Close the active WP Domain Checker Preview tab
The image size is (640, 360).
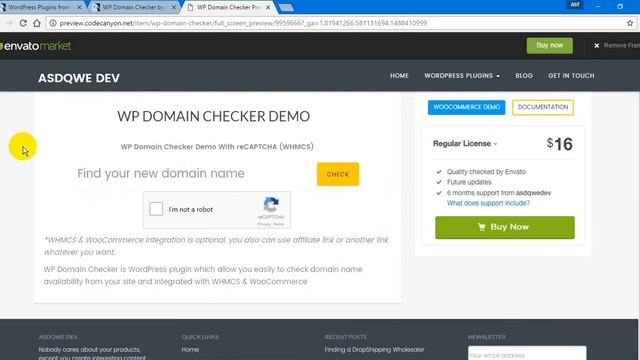(268, 7)
